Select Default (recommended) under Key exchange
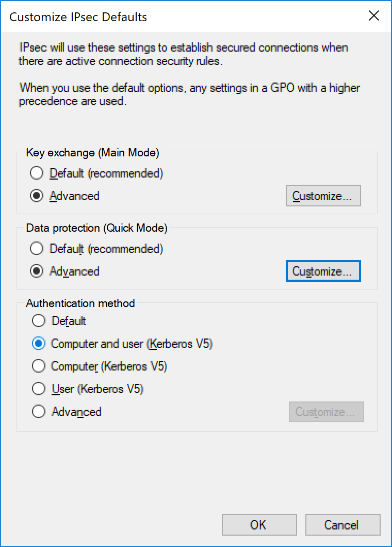 (96, 173)
